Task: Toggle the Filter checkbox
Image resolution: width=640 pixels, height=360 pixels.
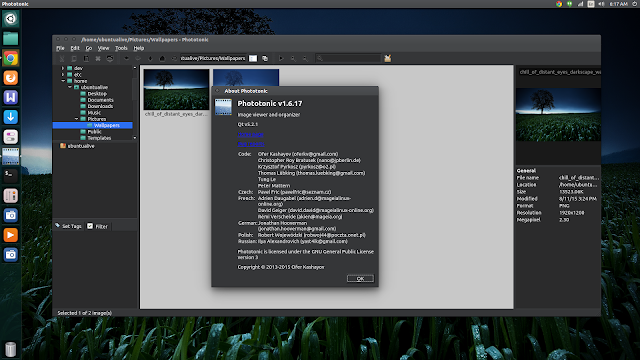Action: (x=90, y=226)
